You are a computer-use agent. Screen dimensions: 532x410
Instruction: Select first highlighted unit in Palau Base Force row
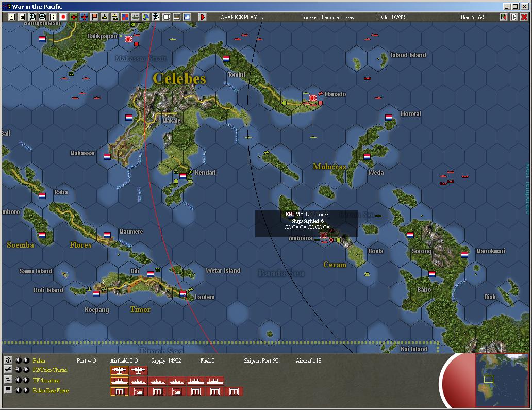tap(120, 391)
